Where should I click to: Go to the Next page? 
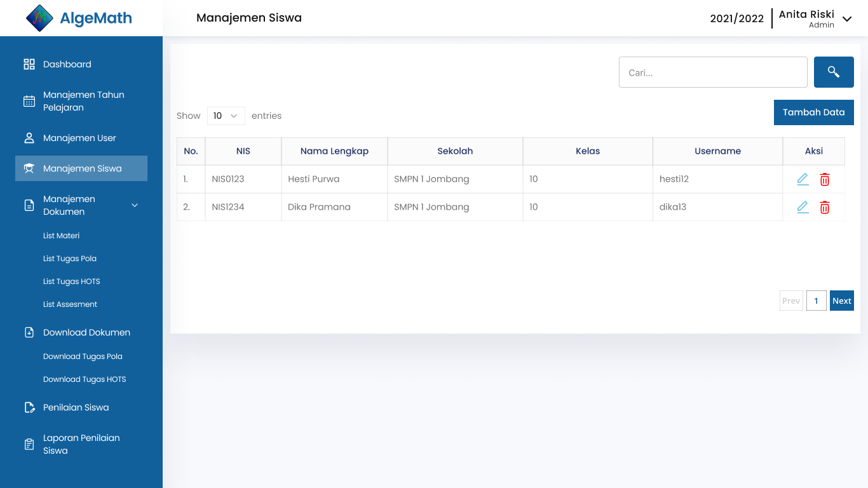pyautogui.click(x=842, y=301)
